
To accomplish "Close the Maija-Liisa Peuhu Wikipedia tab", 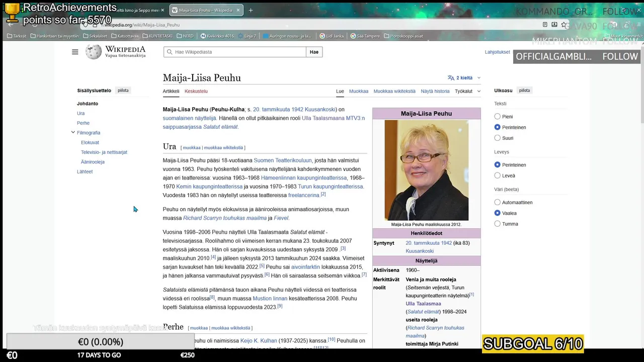I will click(x=237, y=10).
